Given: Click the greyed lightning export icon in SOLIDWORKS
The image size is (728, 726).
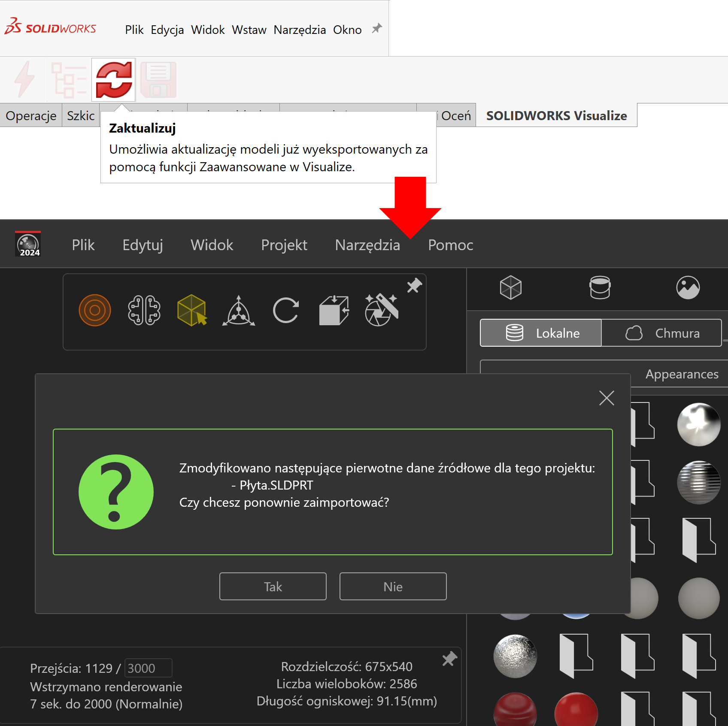Looking at the screenshot, I should click(x=24, y=79).
